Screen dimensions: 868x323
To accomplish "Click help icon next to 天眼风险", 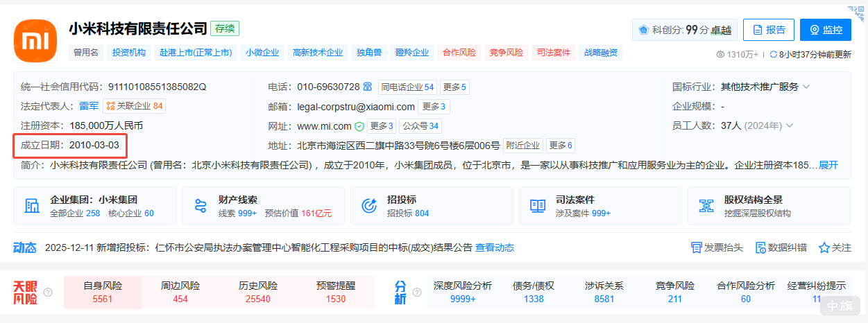I will tap(48, 293).
